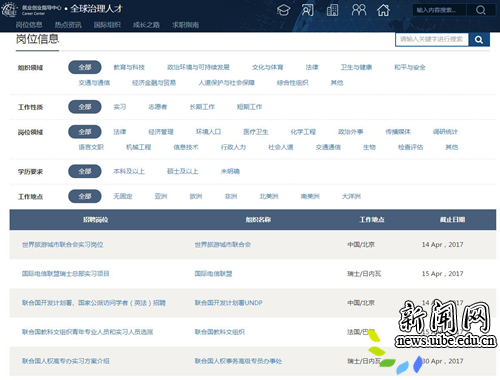Select 全部 in the 工作地点 filter row
500x380 pixels.
pyautogui.click(x=85, y=196)
